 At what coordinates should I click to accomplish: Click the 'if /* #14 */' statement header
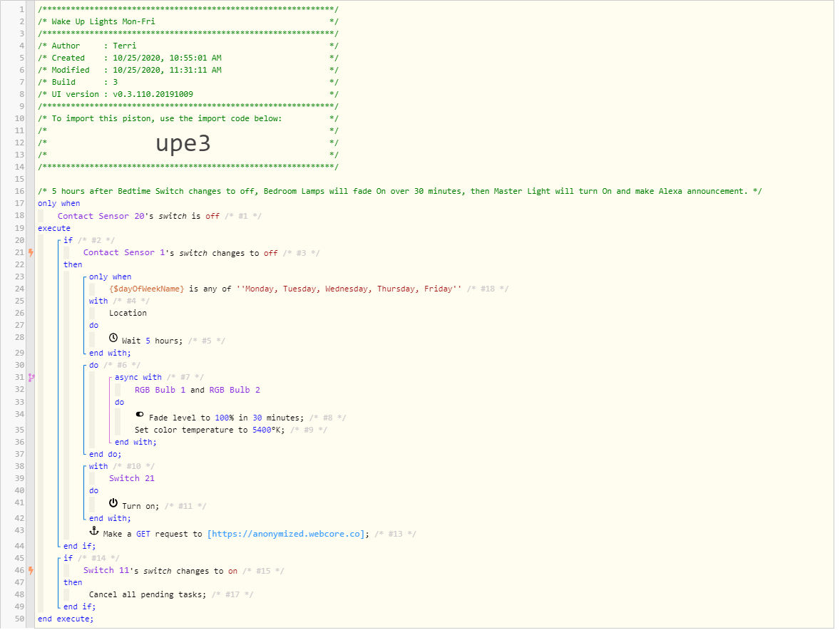(x=91, y=558)
